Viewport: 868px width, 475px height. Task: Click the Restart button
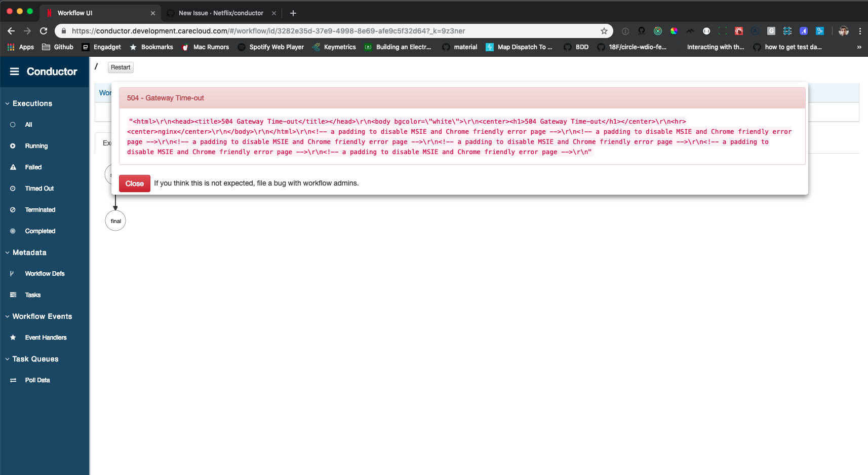click(x=120, y=67)
